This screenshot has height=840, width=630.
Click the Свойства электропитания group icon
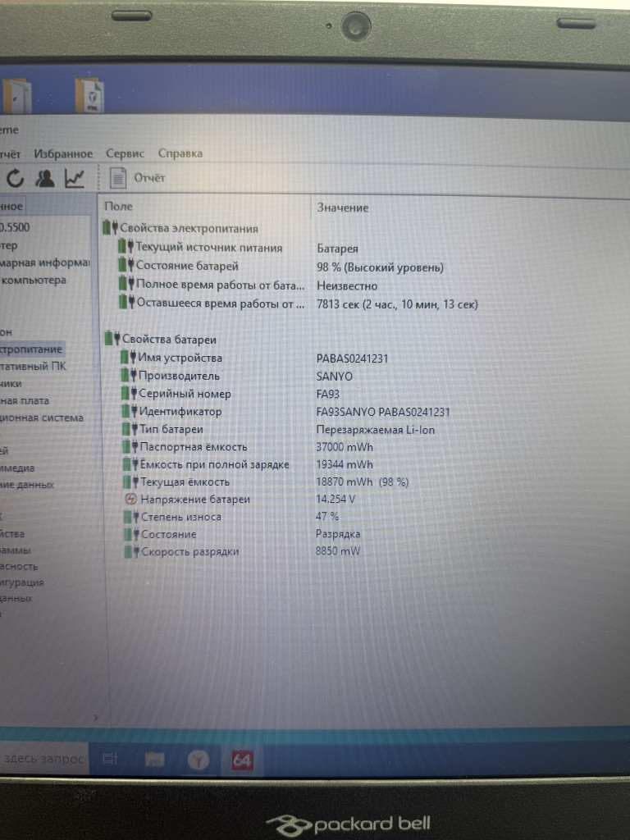(x=110, y=229)
